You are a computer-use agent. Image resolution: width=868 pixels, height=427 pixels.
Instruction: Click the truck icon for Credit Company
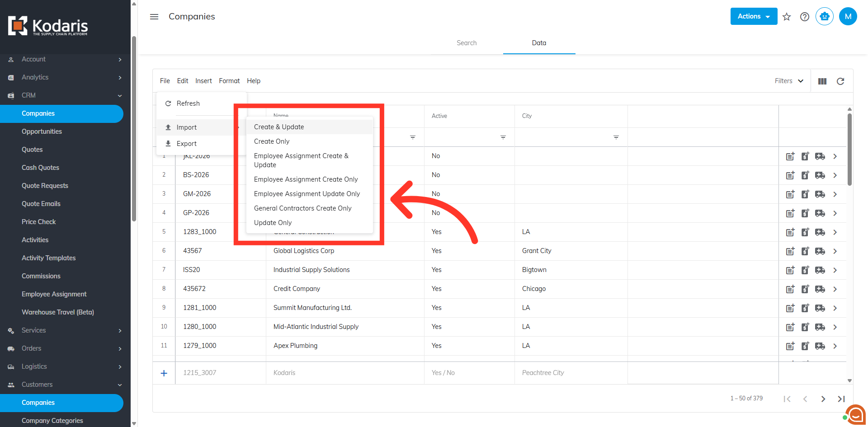(820, 289)
